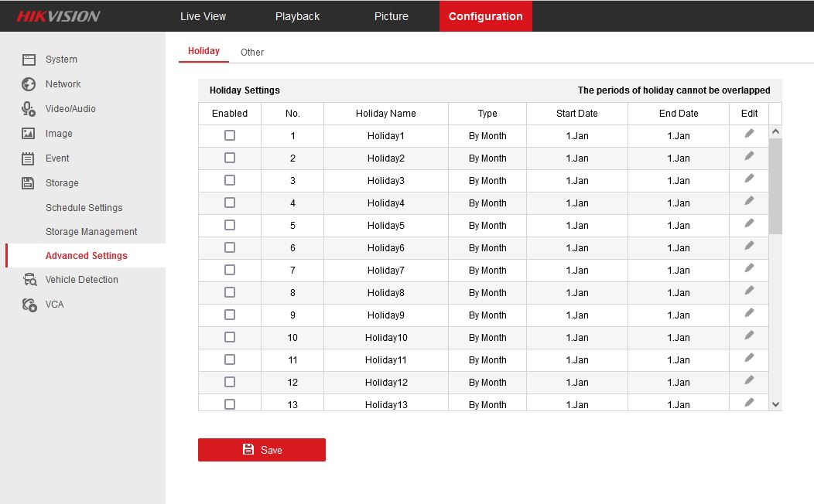Viewport: 814px width, 504px height.
Task: Switch to the Other tab
Action: click(252, 53)
